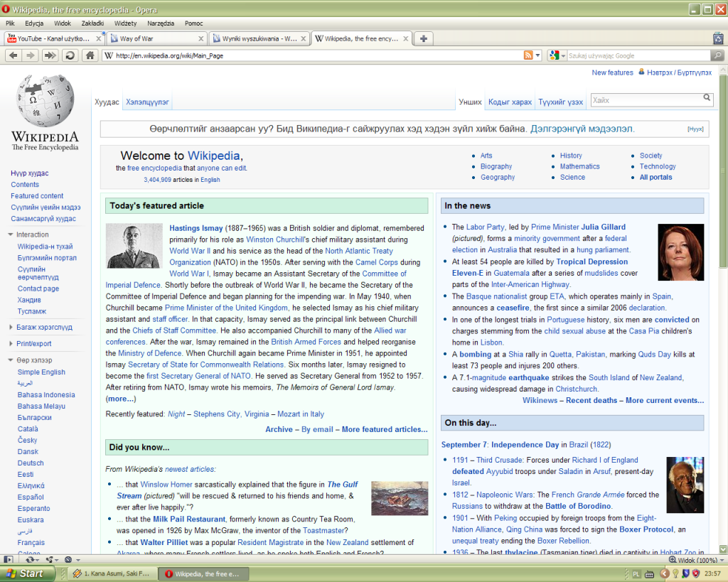Open More featured articles link
Image resolution: width=728 pixels, height=582 pixels.
[385, 430]
